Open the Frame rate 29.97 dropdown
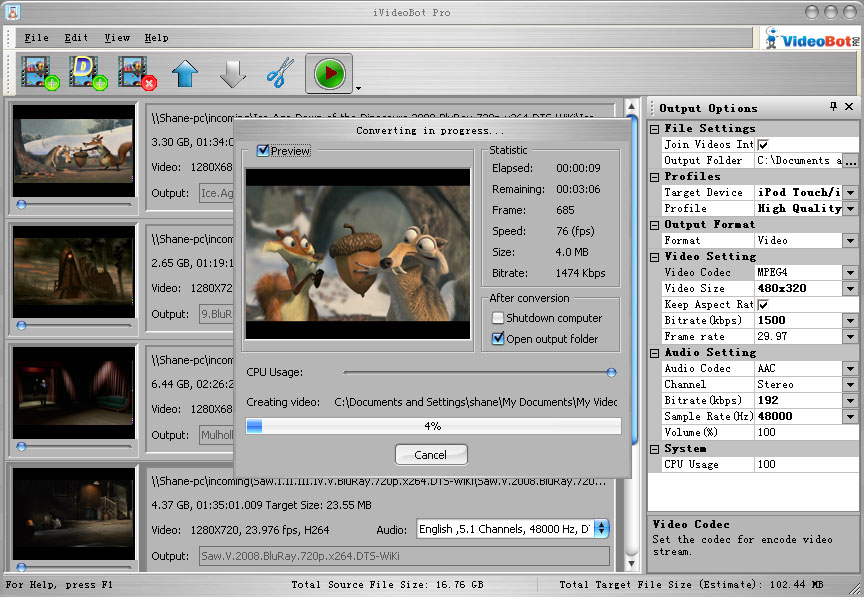The width and height of the screenshot is (864, 597). pos(851,336)
